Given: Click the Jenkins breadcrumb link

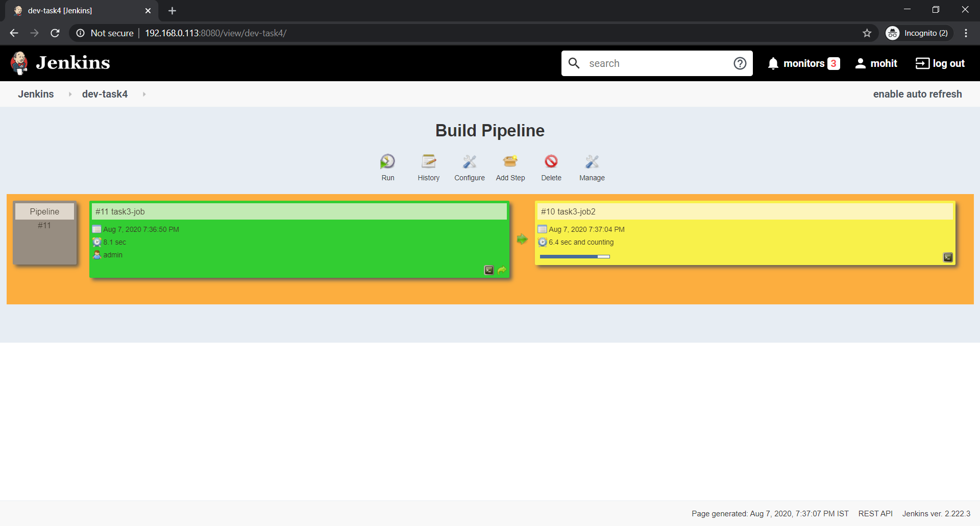Looking at the screenshot, I should tap(36, 94).
